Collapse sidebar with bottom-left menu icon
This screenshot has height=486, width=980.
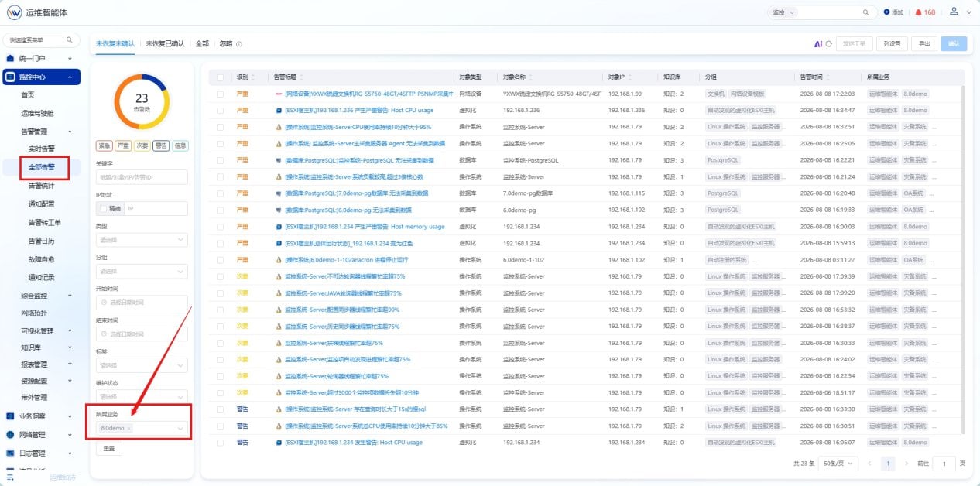click(x=10, y=477)
